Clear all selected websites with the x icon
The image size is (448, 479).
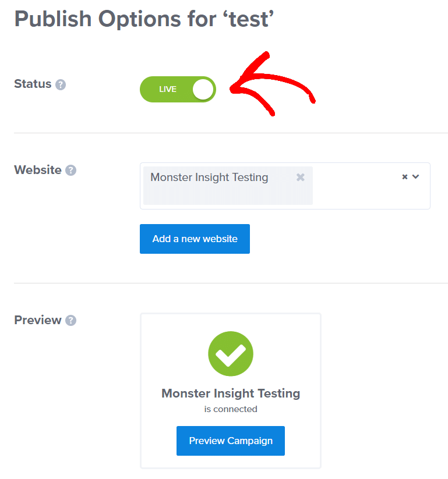404,176
